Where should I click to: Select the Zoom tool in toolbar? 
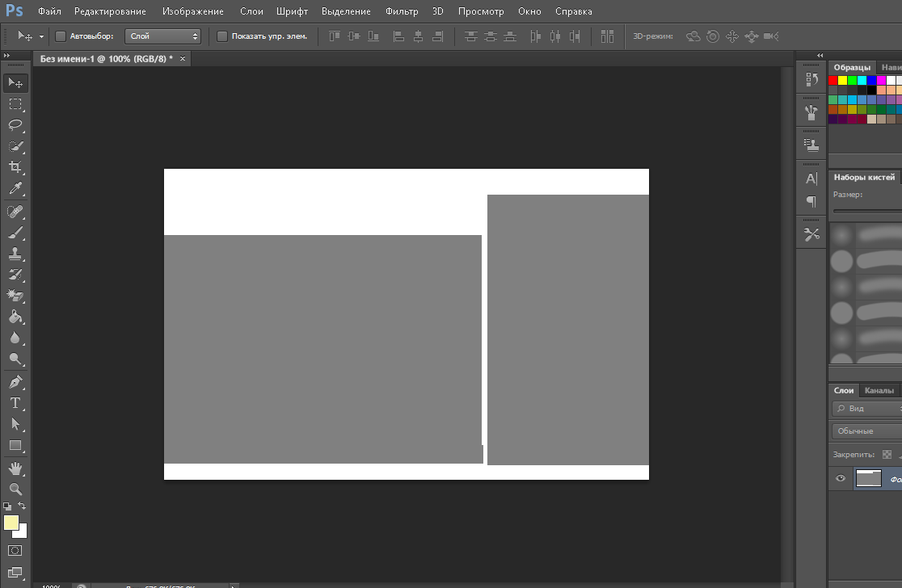tap(15, 489)
